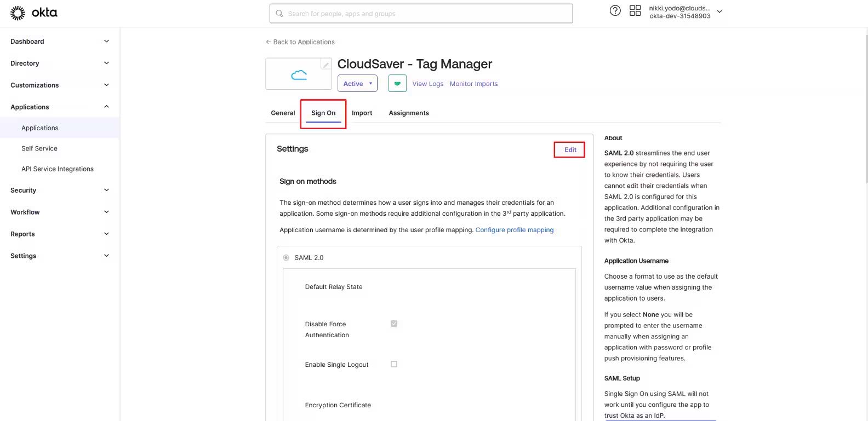
Task: Click the green provisioning status icon
Action: pyautogui.click(x=397, y=84)
